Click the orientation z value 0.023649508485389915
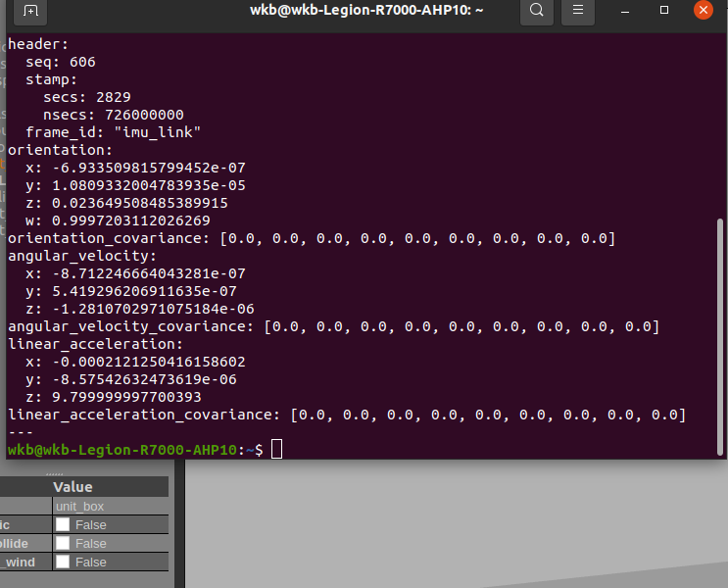 140,203
